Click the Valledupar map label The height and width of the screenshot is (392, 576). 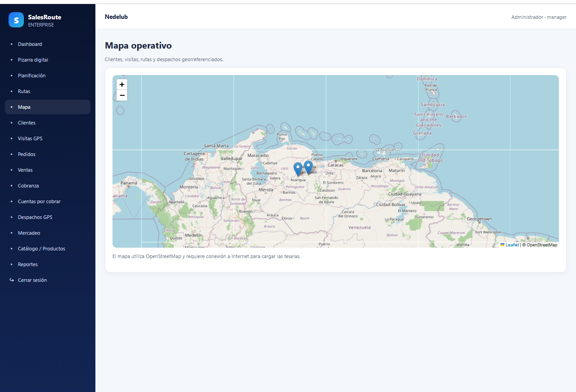pyautogui.click(x=232, y=159)
